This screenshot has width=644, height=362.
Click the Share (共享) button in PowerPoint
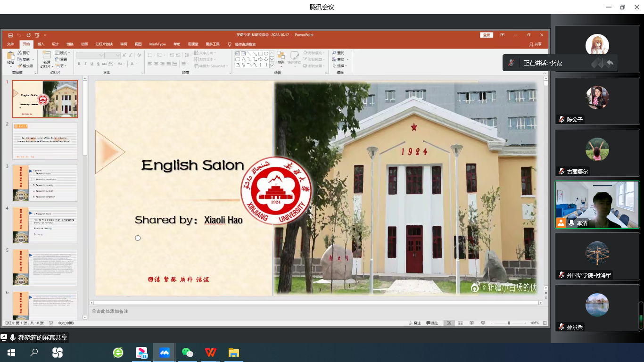pos(536,44)
